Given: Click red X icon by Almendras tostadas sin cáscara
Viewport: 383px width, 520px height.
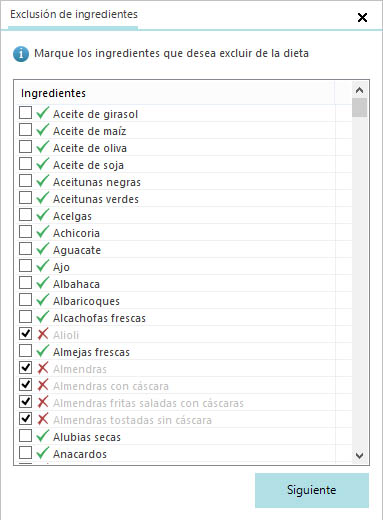Looking at the screenshot, I should pyautogui.click(x=43, y=419).
